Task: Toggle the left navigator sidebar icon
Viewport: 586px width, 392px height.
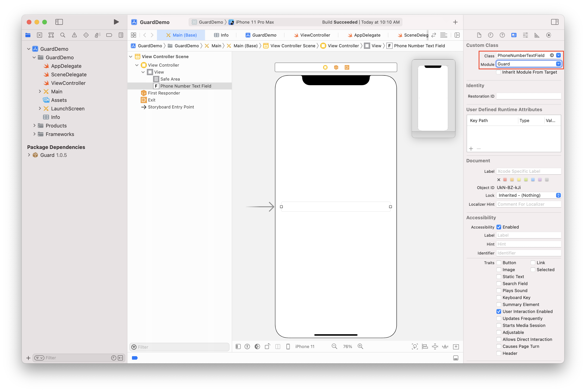Action: pos(59,22)
